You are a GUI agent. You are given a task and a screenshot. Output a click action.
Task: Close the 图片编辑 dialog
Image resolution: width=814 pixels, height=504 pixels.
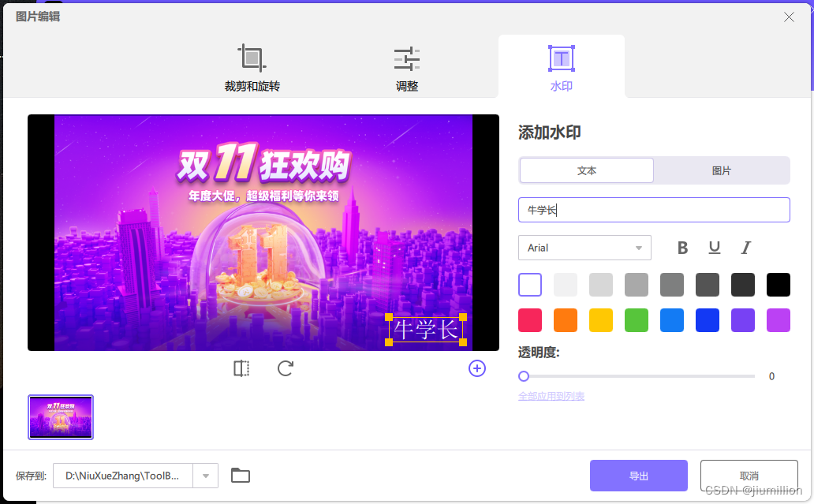click(789, 17)
